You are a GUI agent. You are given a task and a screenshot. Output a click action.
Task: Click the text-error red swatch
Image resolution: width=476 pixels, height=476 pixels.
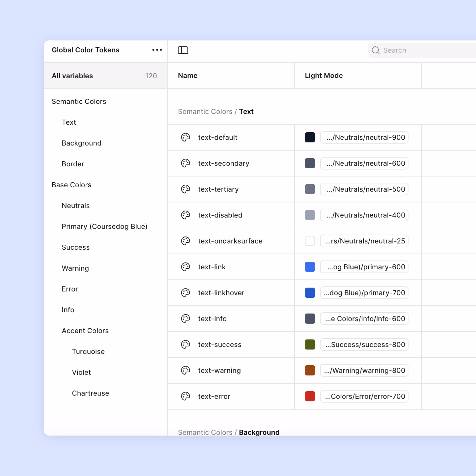pyautogui.click(x=310, y=396)
